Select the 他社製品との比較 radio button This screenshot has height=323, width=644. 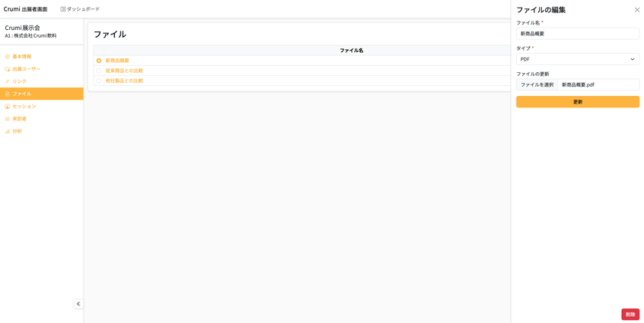coord(99,81)
